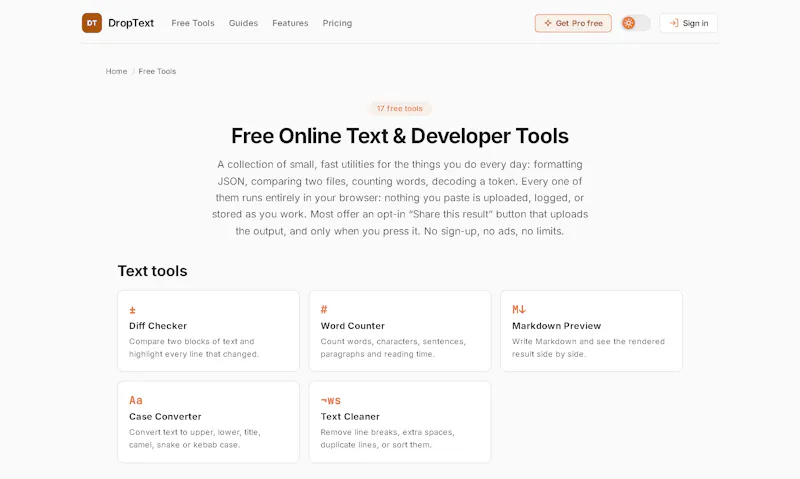Click the Text tools section heading
This screenshot has width=800, height=479.
(x=153, y=271)
